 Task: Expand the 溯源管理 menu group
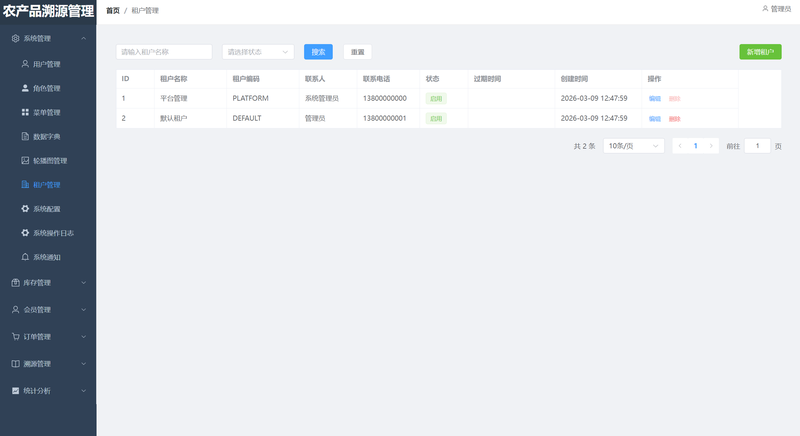[x=48, y=363]
